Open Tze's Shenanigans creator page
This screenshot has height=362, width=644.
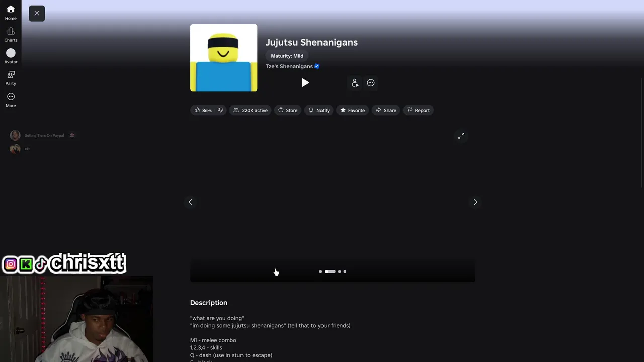289,66
